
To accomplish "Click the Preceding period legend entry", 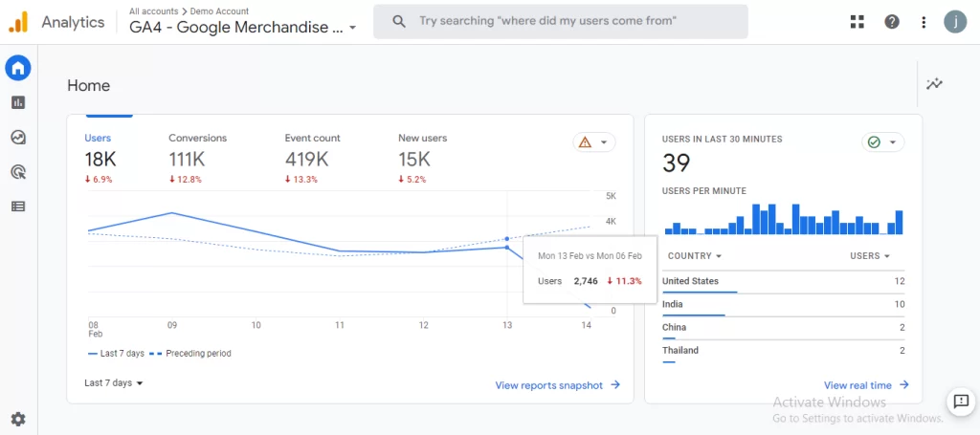I will click(190, 353).
